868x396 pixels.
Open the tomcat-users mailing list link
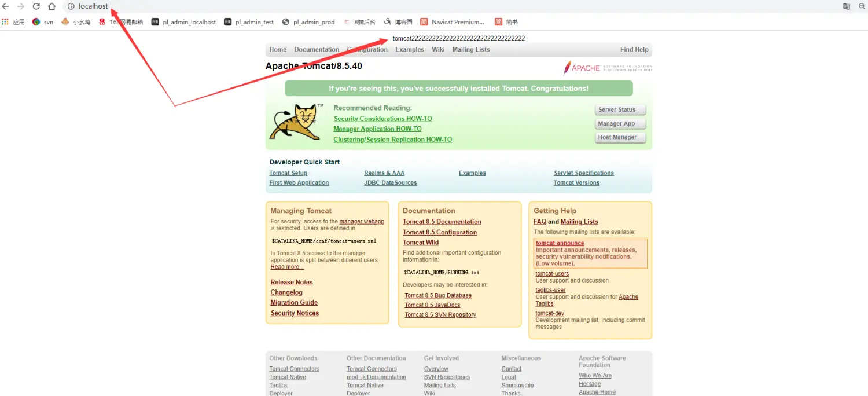click(552, 274)
